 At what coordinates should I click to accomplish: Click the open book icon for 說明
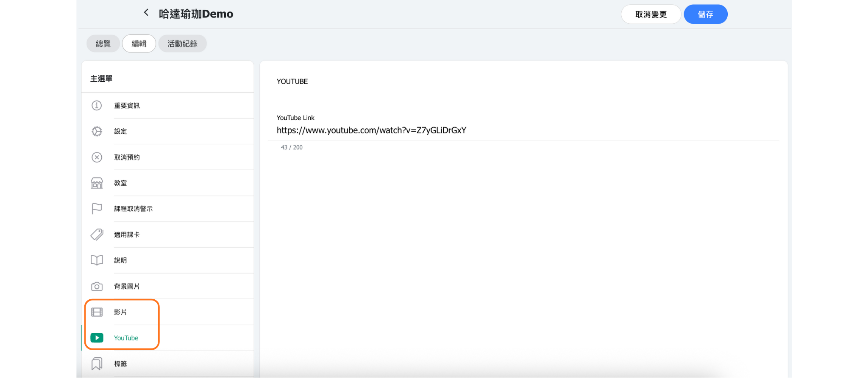[x=97, y=260]
